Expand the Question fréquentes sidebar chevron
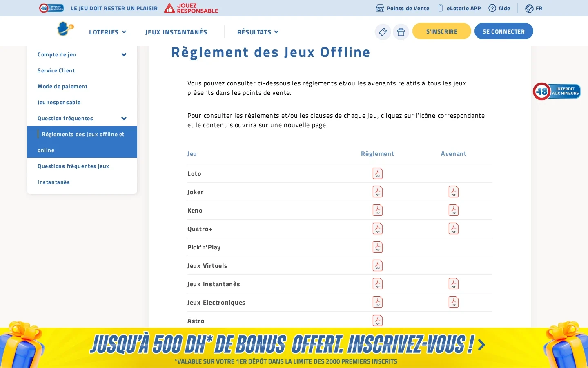588x368 pixels. tap(124, 118)
